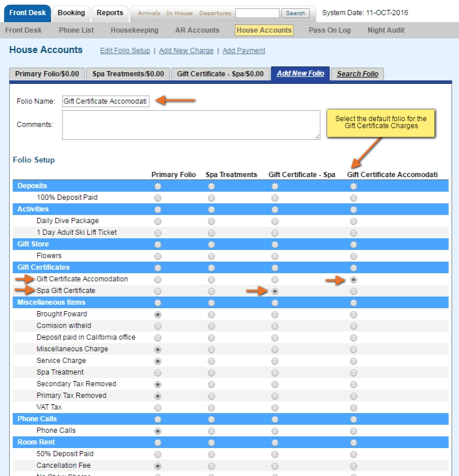Image resolution: width=459 pixels, height=476 pixels.
Task: Select Spa Treatments for Spa Treatment row
Action: coord(211,373)
